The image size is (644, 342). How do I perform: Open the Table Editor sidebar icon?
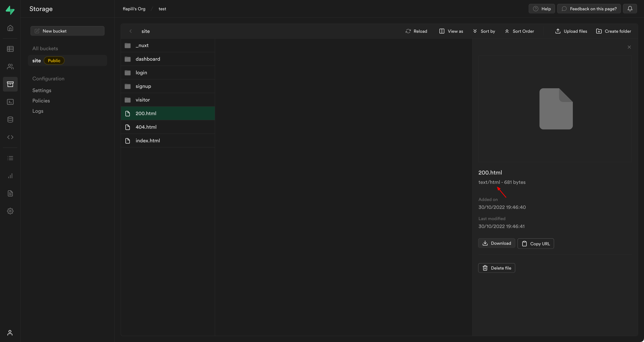(10, 49)
